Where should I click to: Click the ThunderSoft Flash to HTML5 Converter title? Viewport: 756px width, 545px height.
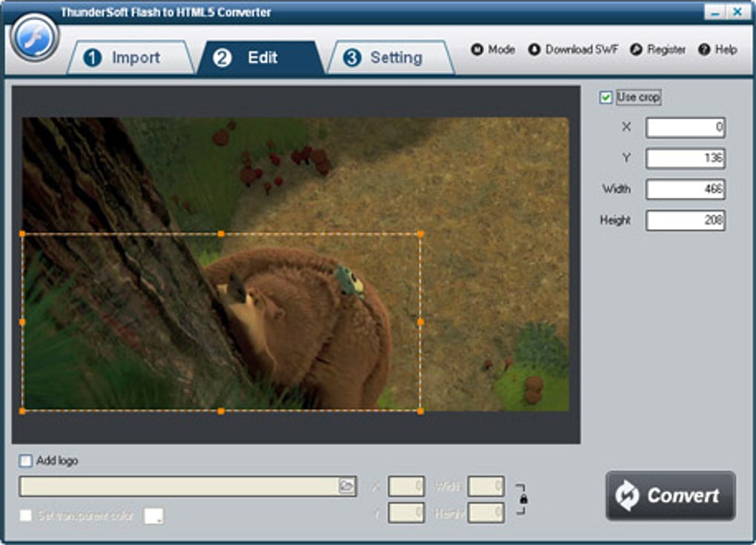click(166, 12)
